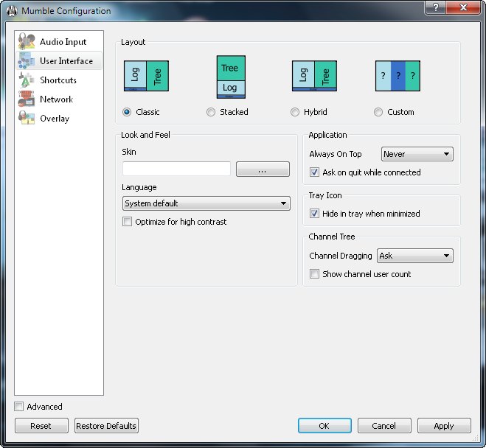Select the Stacked layout radio button
Viewport: 486px width, 448px height.
(211, 112)
